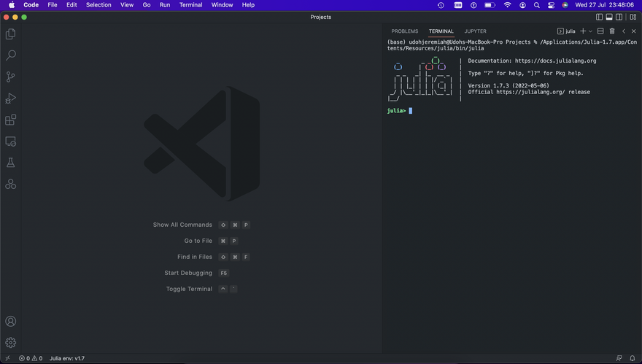642x364 pixels.
Task: Open the Explorer view in activity bar
Action: 11,34
